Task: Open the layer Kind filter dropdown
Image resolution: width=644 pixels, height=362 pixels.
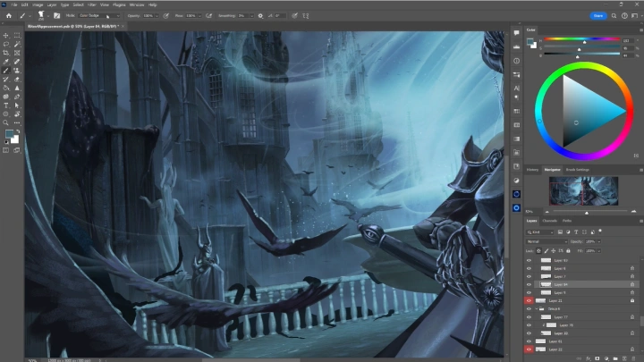Action: [540, 232]
